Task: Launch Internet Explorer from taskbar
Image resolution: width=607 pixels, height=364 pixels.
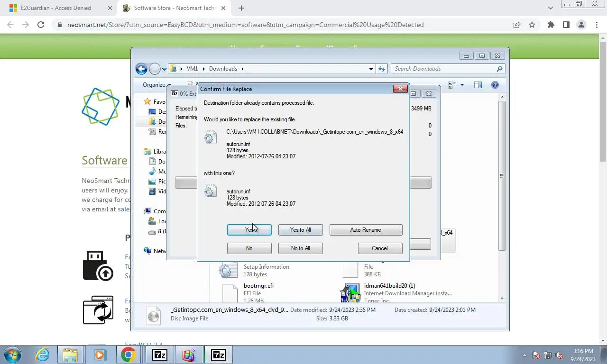Action: (42, 355)
